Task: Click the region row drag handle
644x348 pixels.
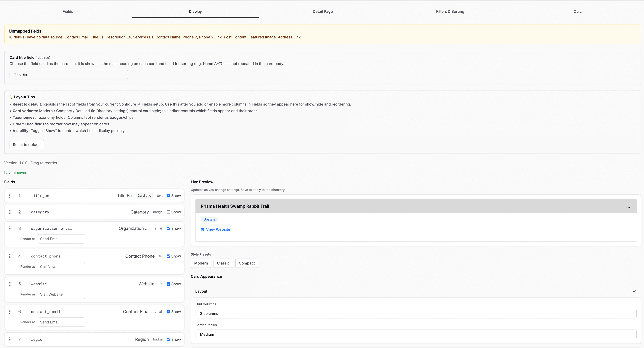Action: coord(10,339)
